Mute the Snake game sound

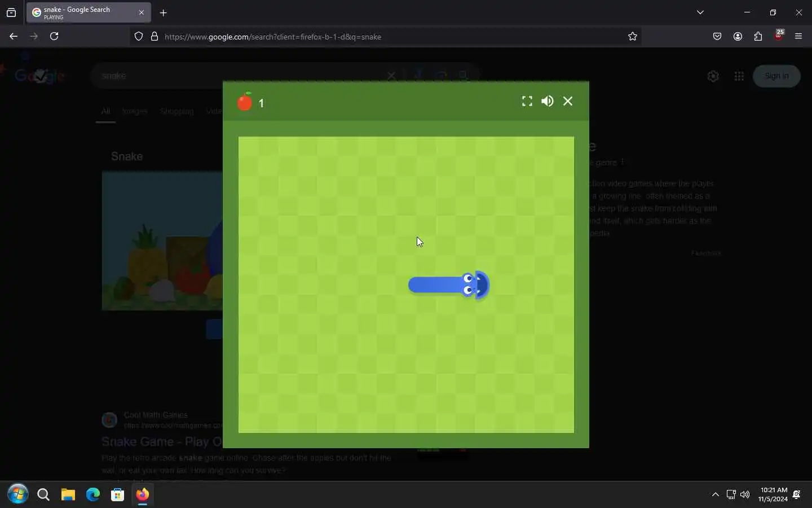pyautogui.click(x=547, y=101)
